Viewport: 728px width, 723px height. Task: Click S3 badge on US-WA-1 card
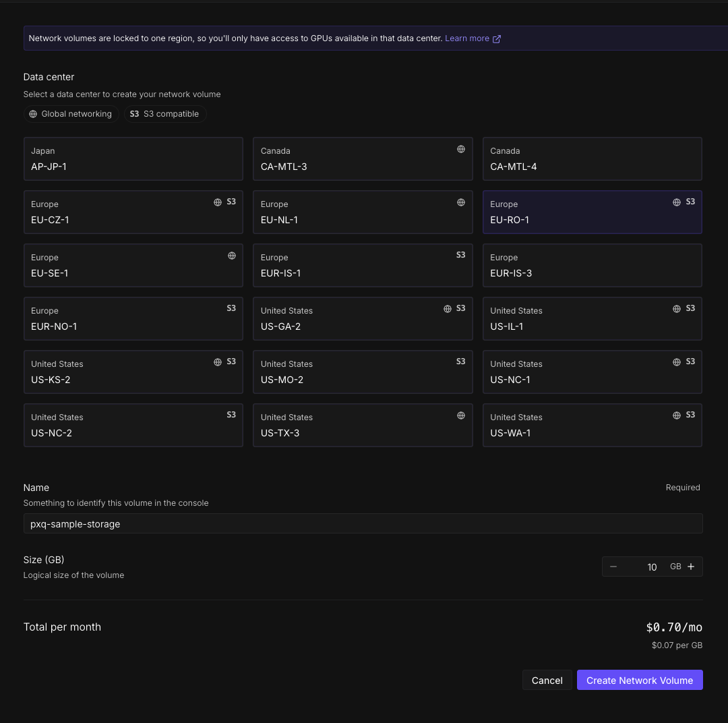pos(690,415)
